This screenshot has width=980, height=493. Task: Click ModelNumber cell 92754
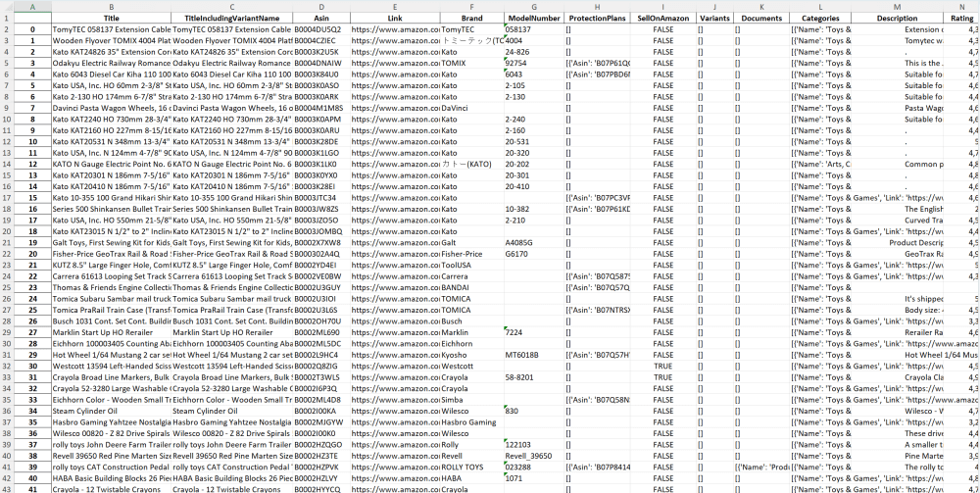(x=534, y=63)
